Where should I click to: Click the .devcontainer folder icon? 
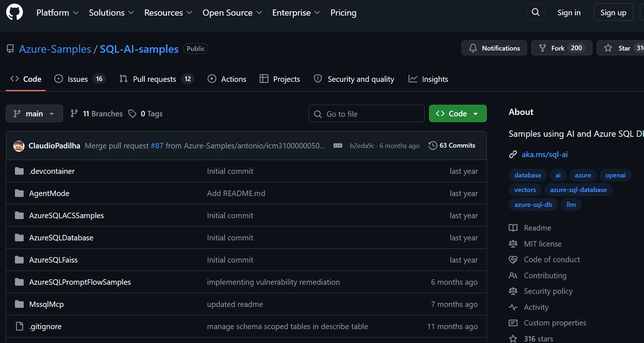[19, 171]
